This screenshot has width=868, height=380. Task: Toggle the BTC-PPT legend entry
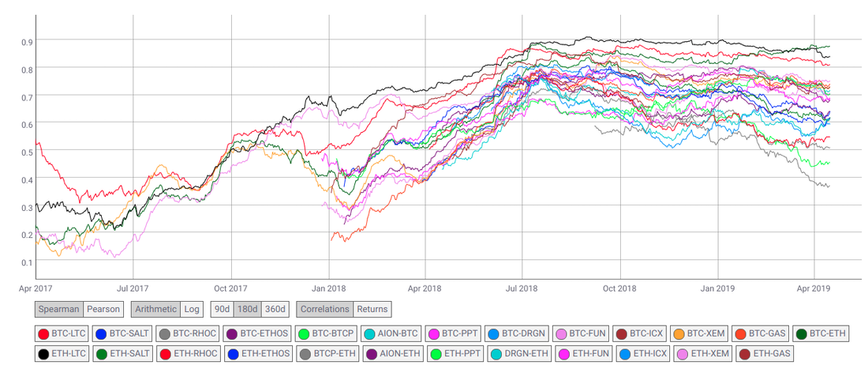(454, 334)
